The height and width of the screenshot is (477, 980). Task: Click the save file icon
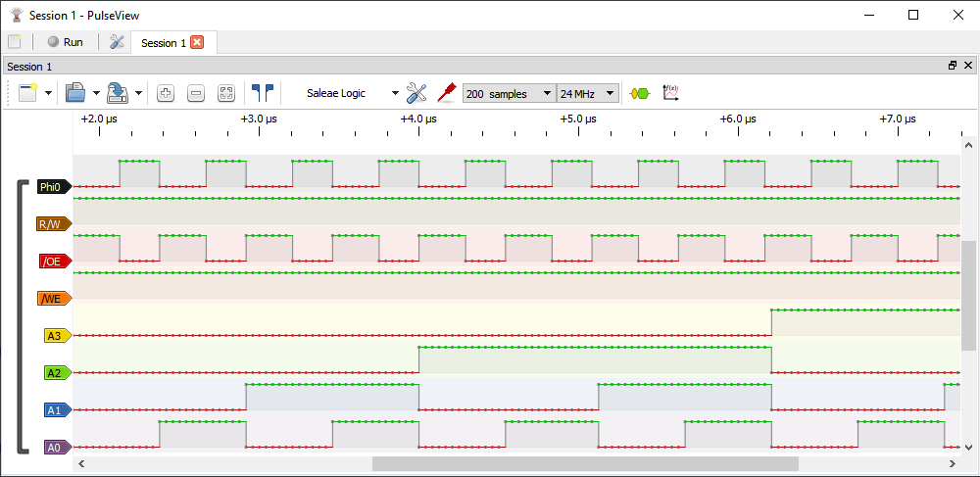pos(118,93)
